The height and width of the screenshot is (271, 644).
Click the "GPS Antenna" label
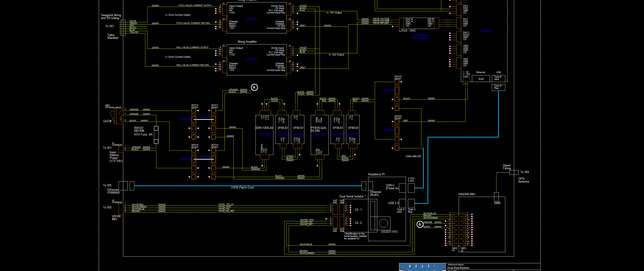pyautogui.click(x=523, y=180)
